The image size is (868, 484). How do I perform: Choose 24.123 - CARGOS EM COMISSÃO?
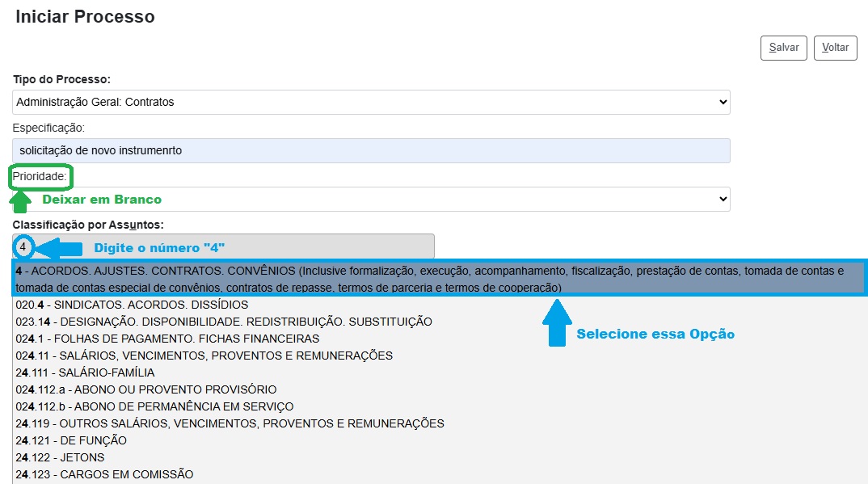pyautogui.click(x=104, y=474)
